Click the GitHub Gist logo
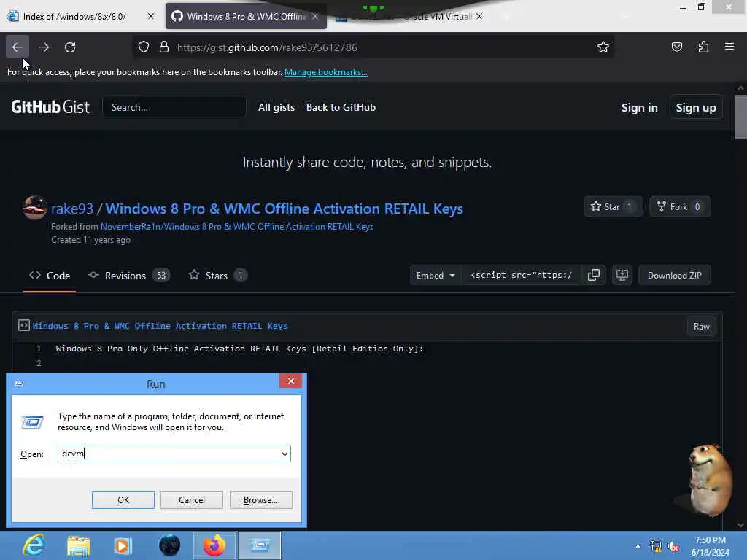 point(50,107)
